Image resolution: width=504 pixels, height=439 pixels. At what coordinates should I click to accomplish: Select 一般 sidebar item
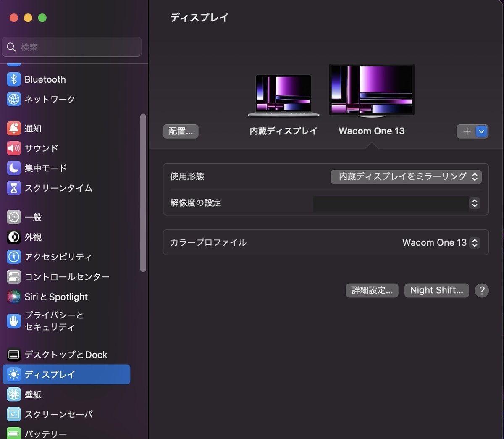pyautogui.click(x=66, y=217)
